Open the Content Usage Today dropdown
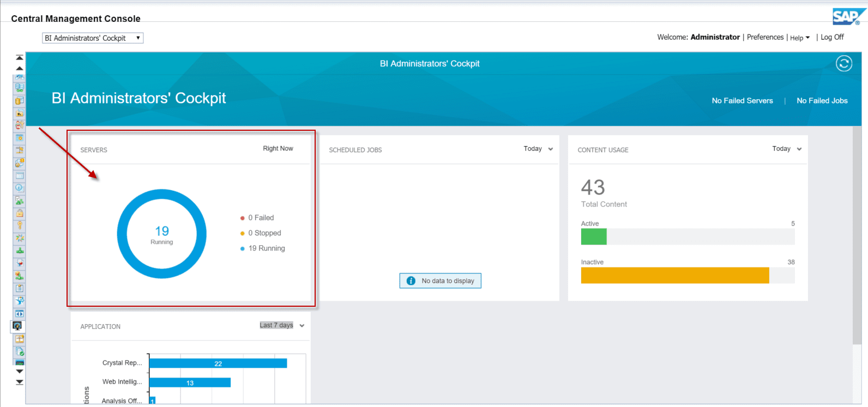Viewport: 868px width, 407px height. (787, 149)
